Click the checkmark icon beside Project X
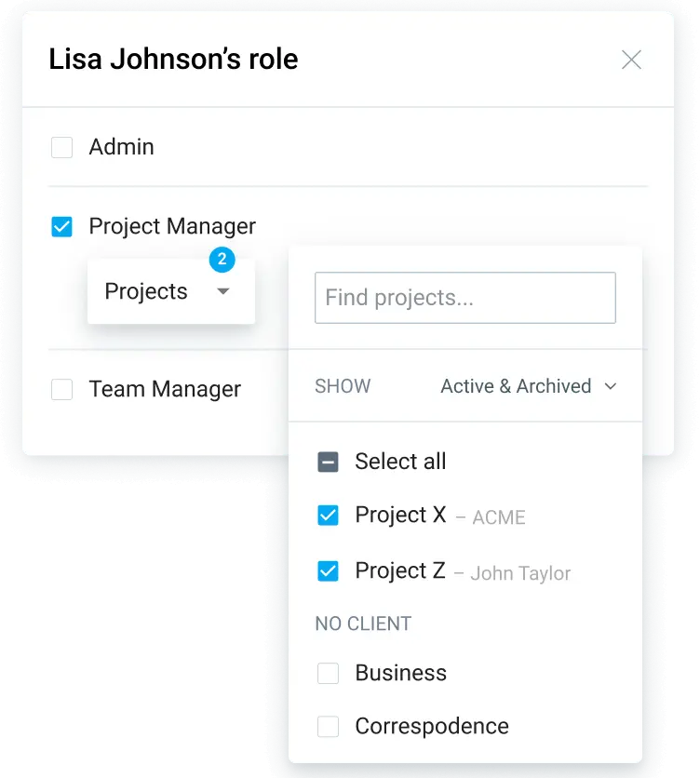Image resolution: width=700 pixels, height=778 pixels. pyautogui.click(x=328, y=515)
